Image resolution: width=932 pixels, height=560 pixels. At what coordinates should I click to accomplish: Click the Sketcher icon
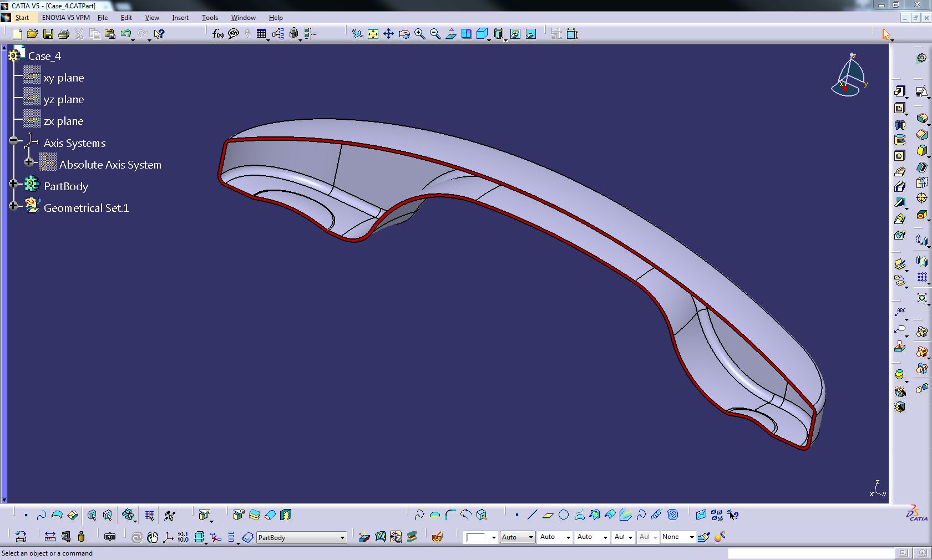click(x=921, y=91)
